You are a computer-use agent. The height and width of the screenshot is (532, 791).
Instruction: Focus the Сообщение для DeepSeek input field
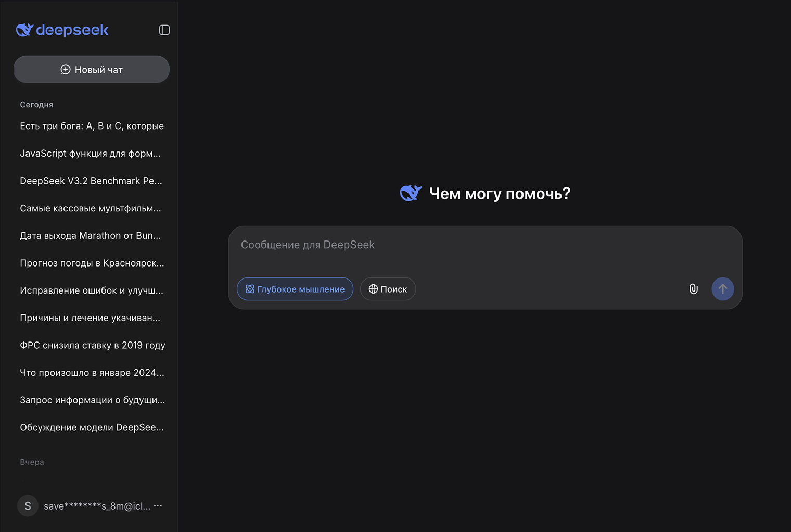[484, 245]
